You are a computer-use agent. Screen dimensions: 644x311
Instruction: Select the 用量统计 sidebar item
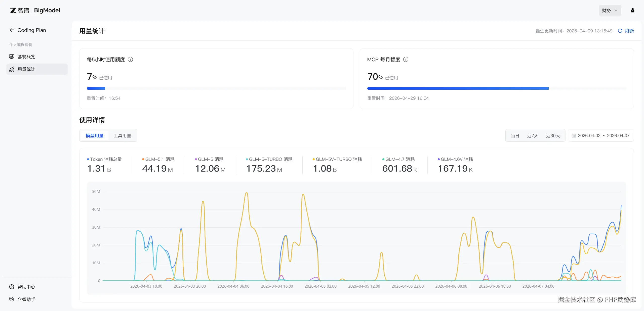[26, 69]
